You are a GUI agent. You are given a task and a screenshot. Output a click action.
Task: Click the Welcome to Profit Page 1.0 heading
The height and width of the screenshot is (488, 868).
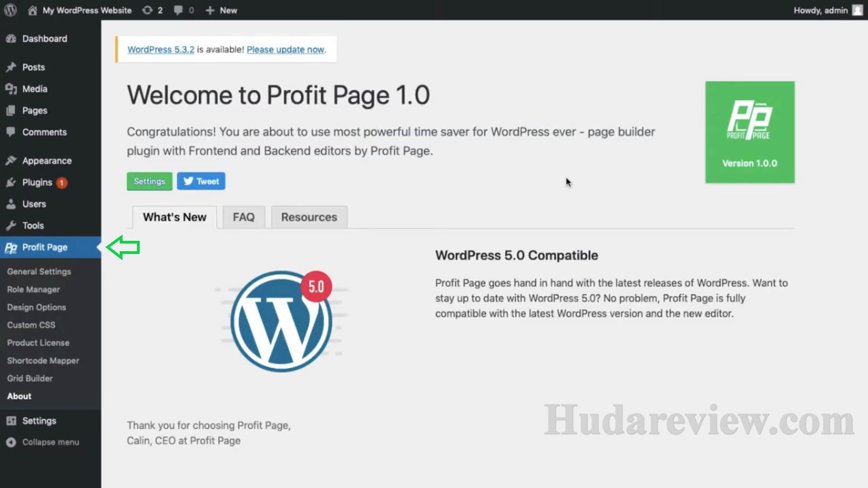pyautogui.click(x=278, y=95)
